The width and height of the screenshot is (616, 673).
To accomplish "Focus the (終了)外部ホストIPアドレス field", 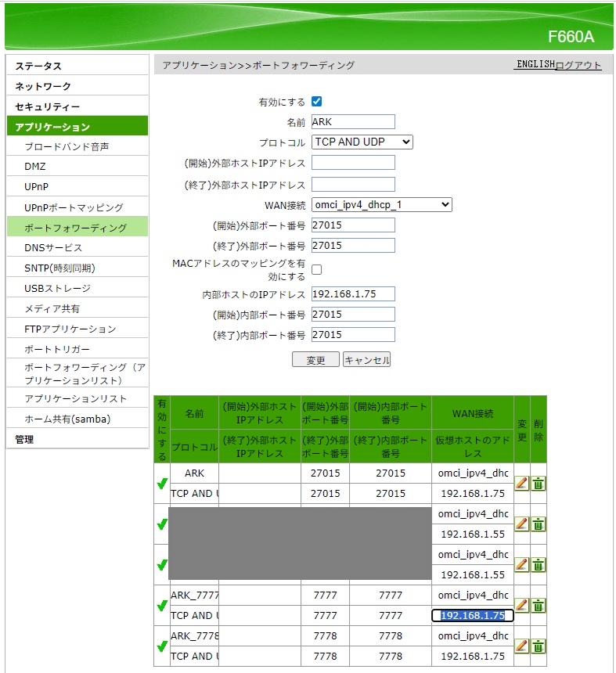I will tap(353, 184).
